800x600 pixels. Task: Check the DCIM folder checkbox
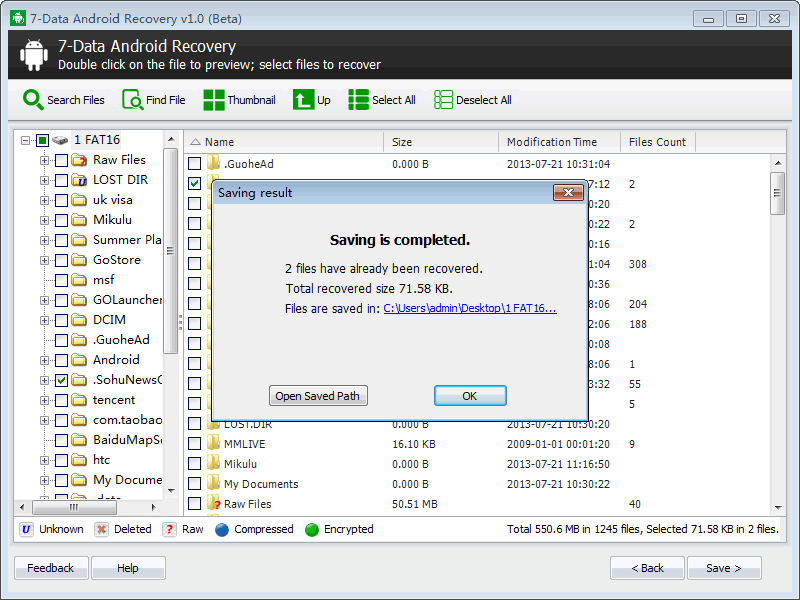62,320
